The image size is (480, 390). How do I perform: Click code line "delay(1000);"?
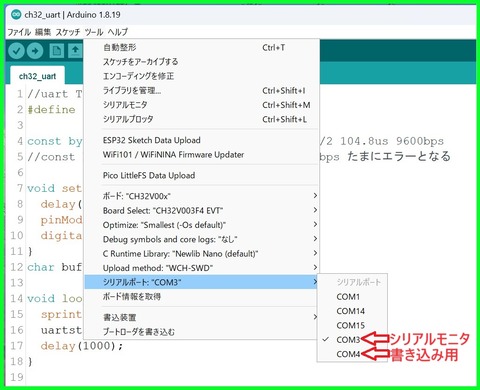(82, 346)
